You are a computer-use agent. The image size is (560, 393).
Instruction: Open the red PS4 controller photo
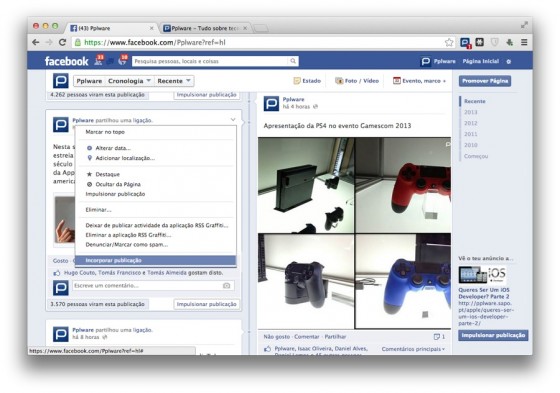[403, 185]
